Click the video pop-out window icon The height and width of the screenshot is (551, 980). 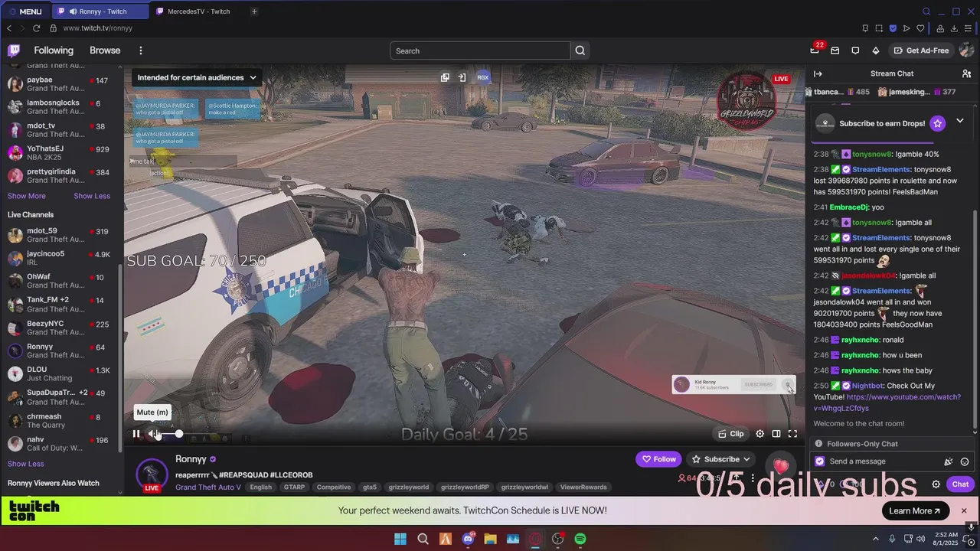(x=445, y=77)
